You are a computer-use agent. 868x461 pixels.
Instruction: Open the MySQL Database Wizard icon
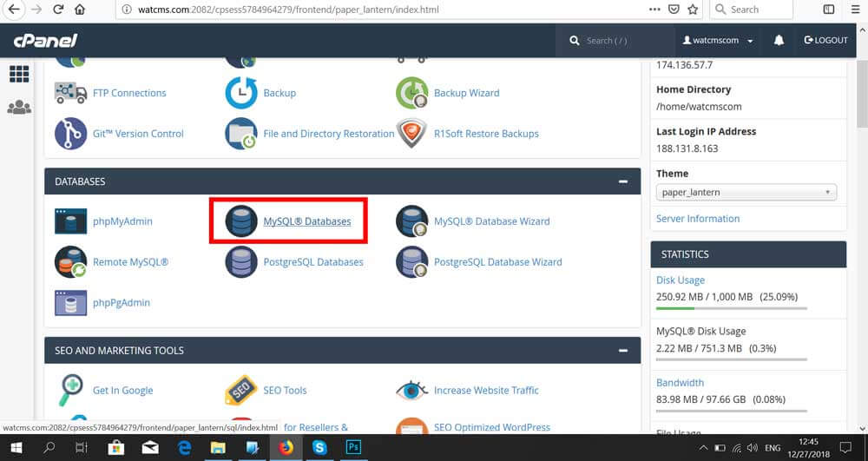click(411, 221)
